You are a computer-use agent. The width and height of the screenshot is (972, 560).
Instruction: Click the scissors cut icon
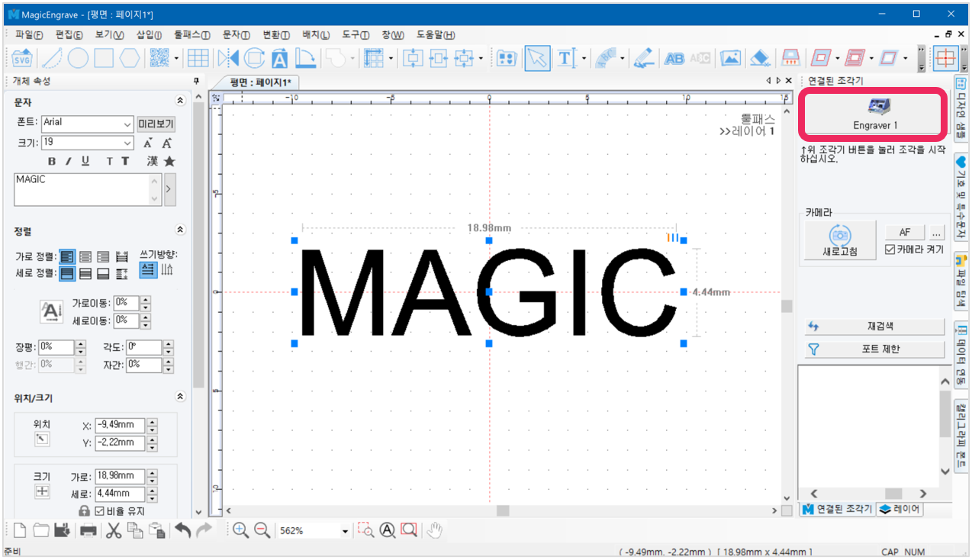click(114, 530)
